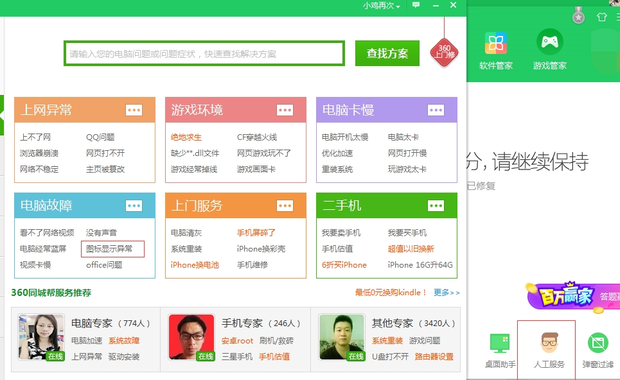Viewport: 620px width, 380px height.
Task: Select 路由器设置 under 其他专家
Action: coord(434,357)
